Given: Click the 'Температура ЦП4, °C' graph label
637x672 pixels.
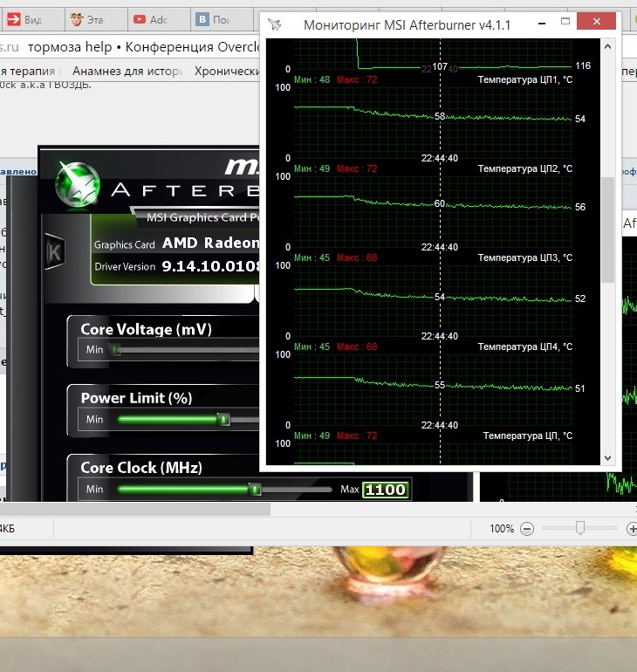Looking at the screenshot, I should [524, 346].
